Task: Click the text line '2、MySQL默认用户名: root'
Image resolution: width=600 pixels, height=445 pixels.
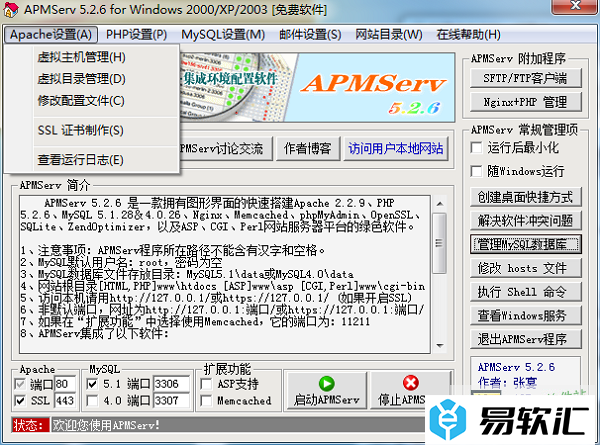Action: [x=121, y=262]
